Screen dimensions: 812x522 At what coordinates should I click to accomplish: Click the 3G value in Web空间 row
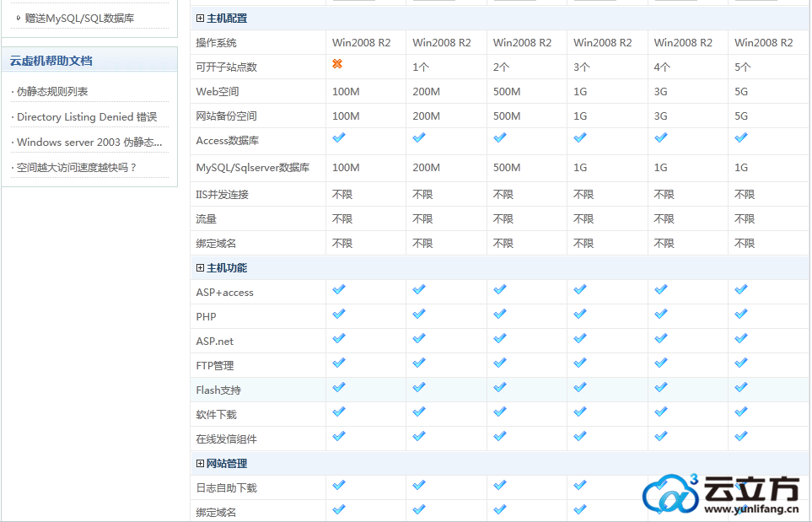[x=660, y=92]
